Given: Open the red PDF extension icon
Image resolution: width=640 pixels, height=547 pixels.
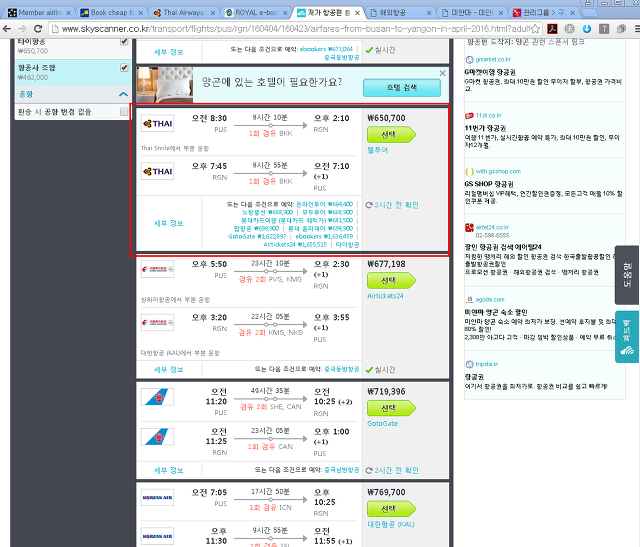Looking at the screenshot, I should (552, 29).
